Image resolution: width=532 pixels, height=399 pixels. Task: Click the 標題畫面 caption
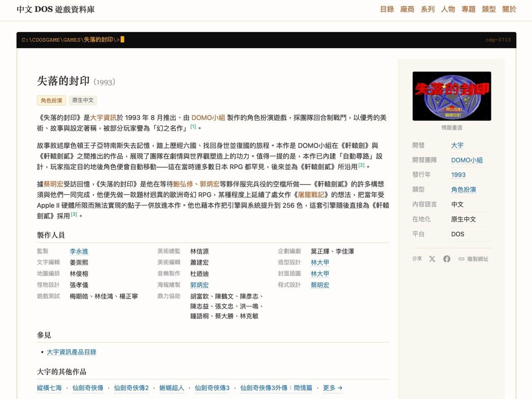[452, 128]
